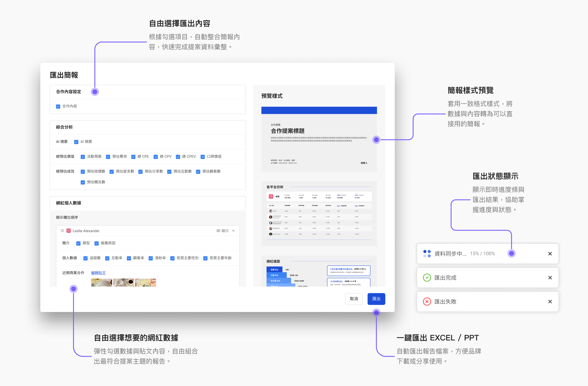Toggle the 顯示 eye visibility icon
Screen dimensions: 588x386
(x=218, y=231)
